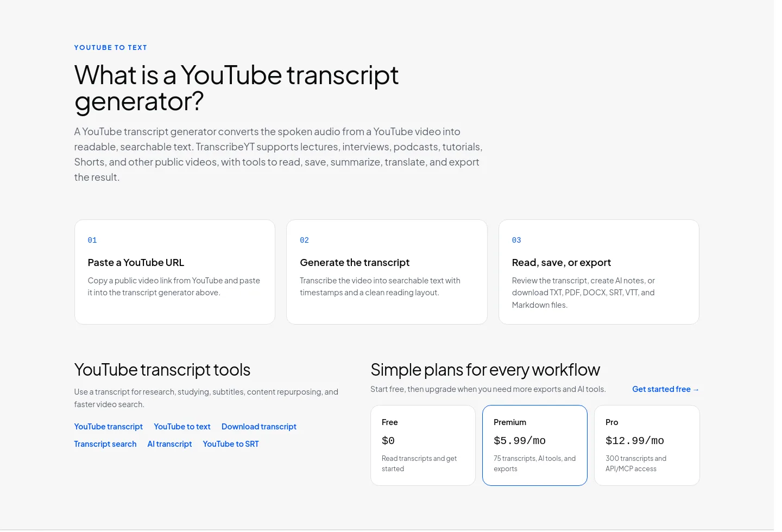782x532 pixels.
Task: Click the 'Start free, then upgrade' description text
Action: click(x=488, y=389)
